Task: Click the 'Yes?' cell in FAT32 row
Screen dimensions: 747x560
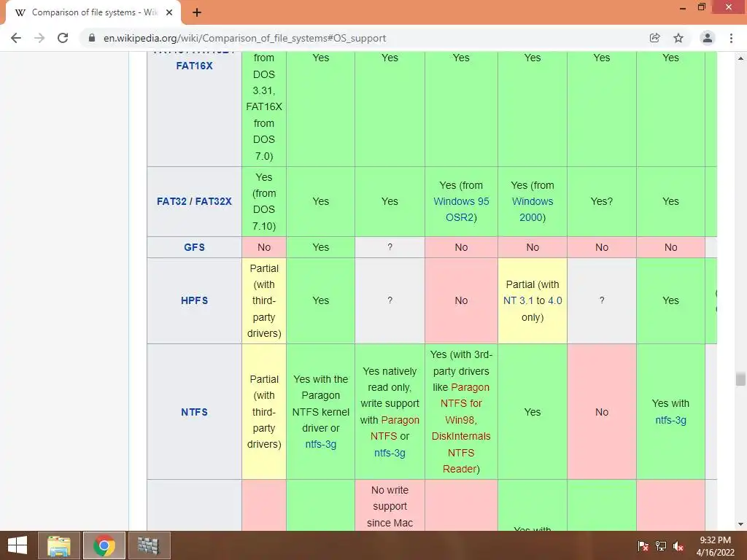Action: (602, 201)
